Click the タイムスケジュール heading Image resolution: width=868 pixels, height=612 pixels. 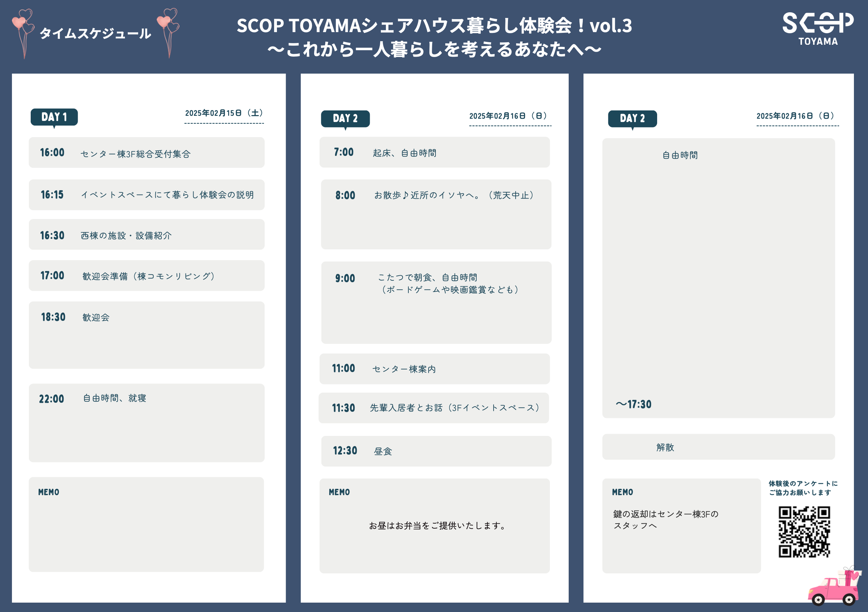pyautogui.click(x=95, y=33)
